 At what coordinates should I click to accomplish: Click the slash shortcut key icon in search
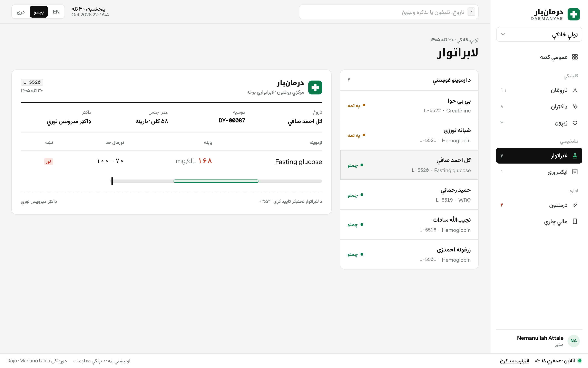471,12
